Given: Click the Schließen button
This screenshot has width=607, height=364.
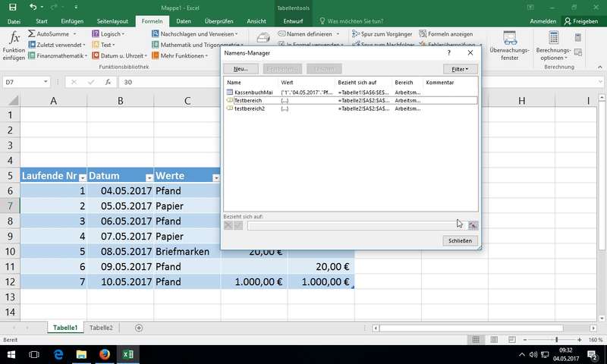Looking at the screenshot, I should click(x=460, y=241).
